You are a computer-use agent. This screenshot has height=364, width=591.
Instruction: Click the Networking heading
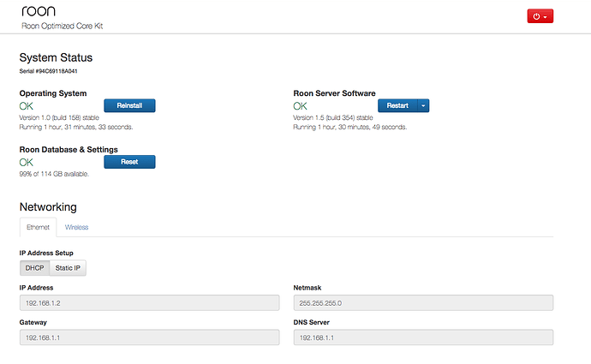tap(48, 207)
